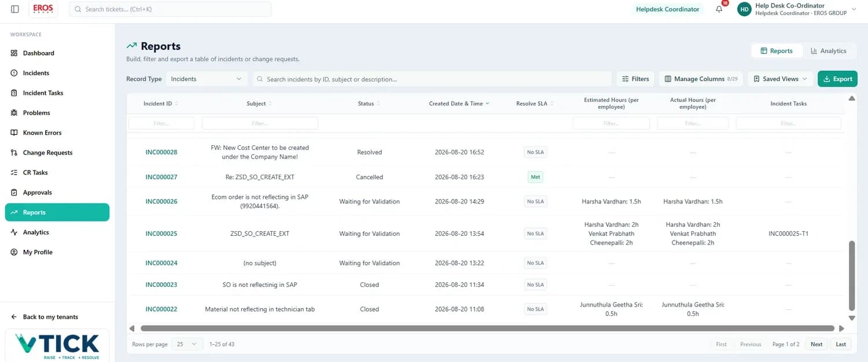Image resolution: width=868 pixels, height=362 pixels.
Task: Click the horizontal scroll right arrow
Action: (x=841, y=328)
